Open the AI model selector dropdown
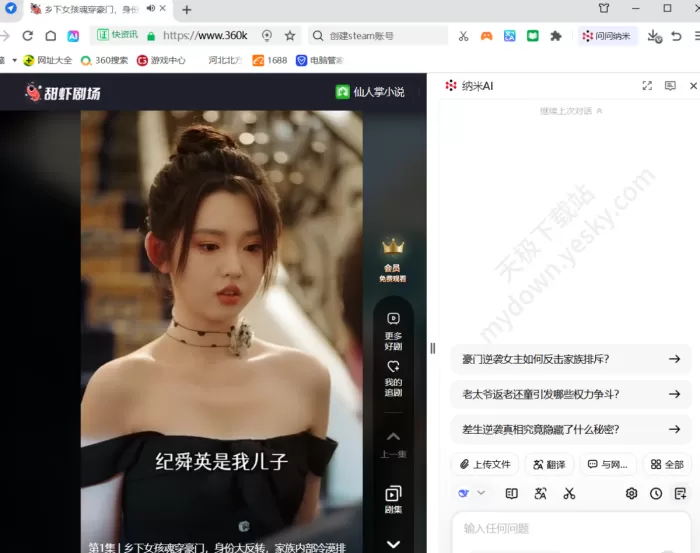 click(x=471, y=493)
